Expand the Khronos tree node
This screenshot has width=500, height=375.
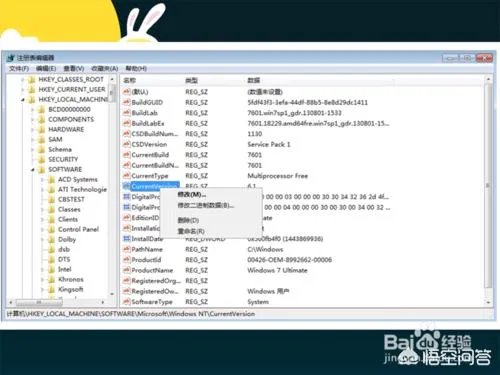(43, 280)
